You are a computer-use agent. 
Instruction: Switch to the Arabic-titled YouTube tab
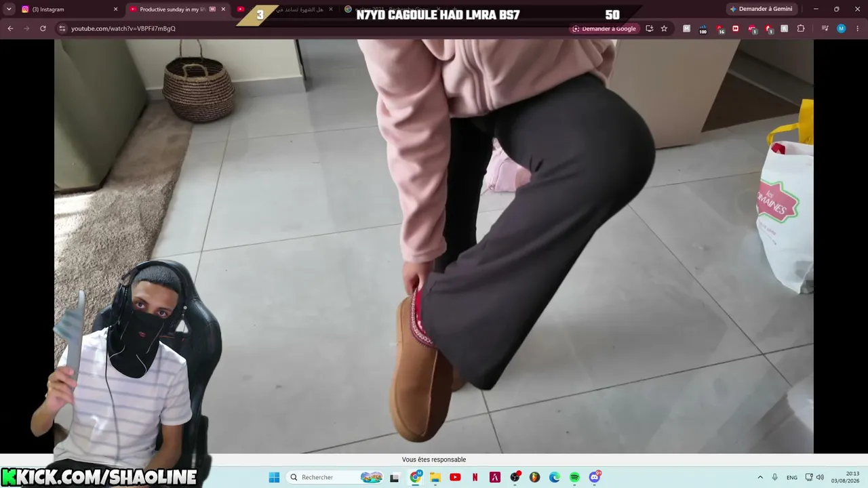285,9
